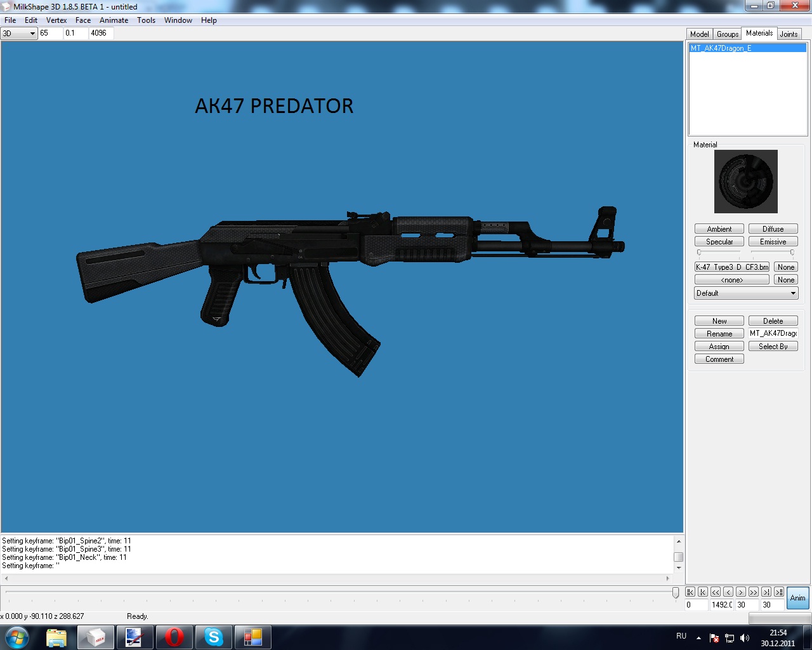Click the MilkShape 3D taskbar icon
812x650 pixels.
click(x=96, y=637)
